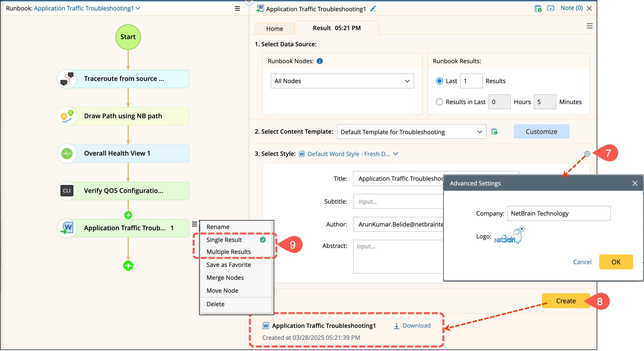This screenshot has height=351, width=644.
Task: Select Results in Last radio button
Action: click(439, 102)
